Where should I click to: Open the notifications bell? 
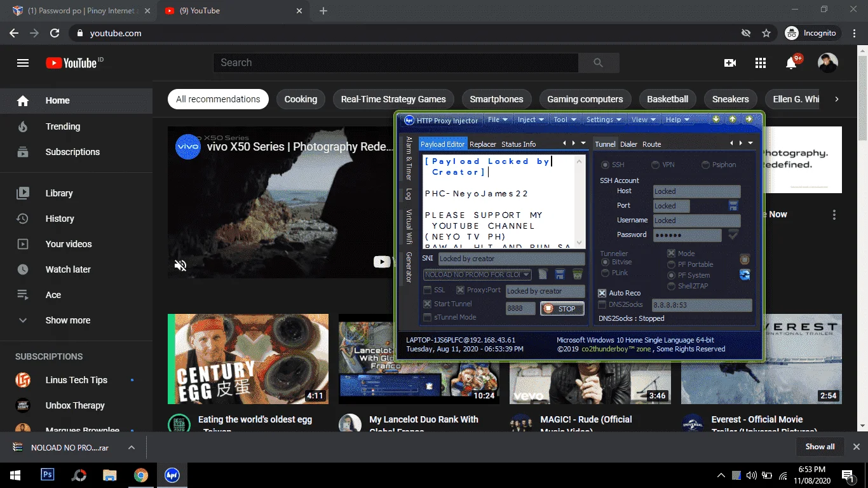point(791,63)
